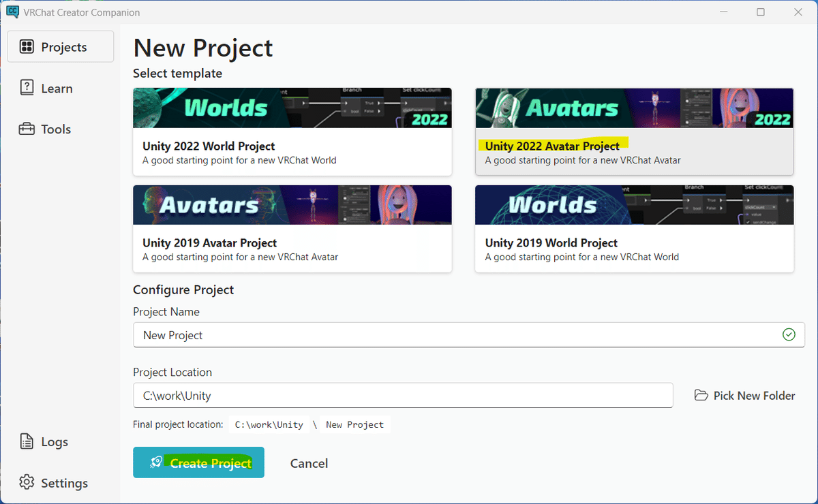Click the Worlds 2022 banner image
This screenshot has height=504, width=818.
click(x=292, y=108)
